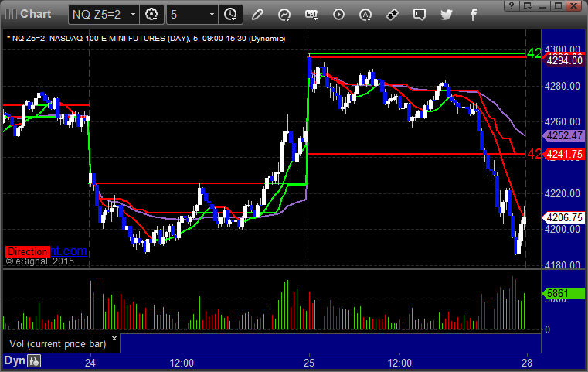
Task: Toggle the Dyn dynamic scaling label
Action: (x=14, y=360)
